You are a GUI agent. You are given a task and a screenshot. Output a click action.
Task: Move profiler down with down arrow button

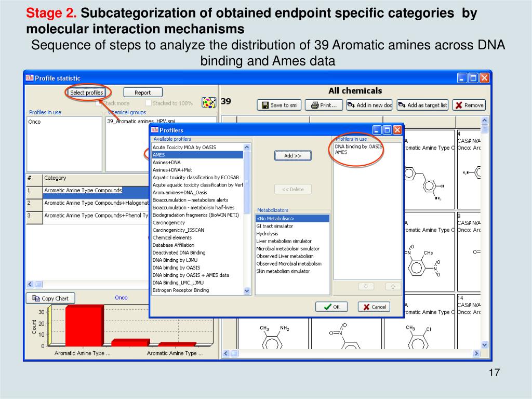coord(366,286)
